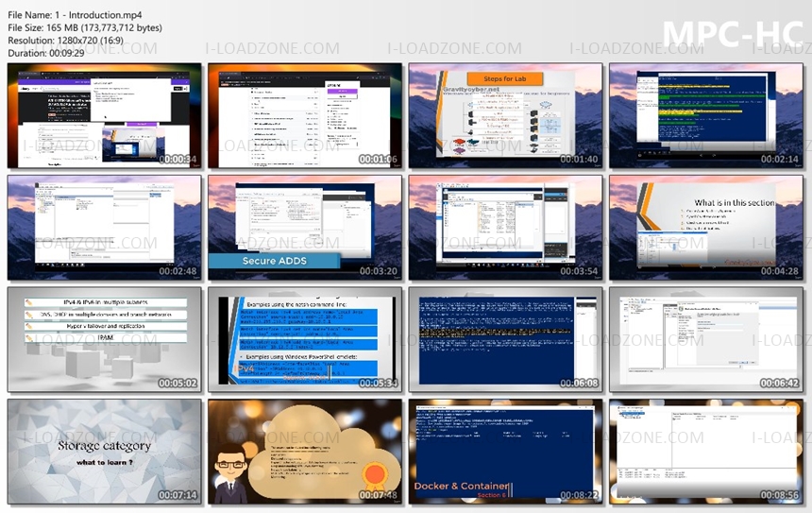Click the thumbnail timestamped 00:06:42
This screenshot has width=812, height=513.
pyautogui.click(x=705, y=338)
